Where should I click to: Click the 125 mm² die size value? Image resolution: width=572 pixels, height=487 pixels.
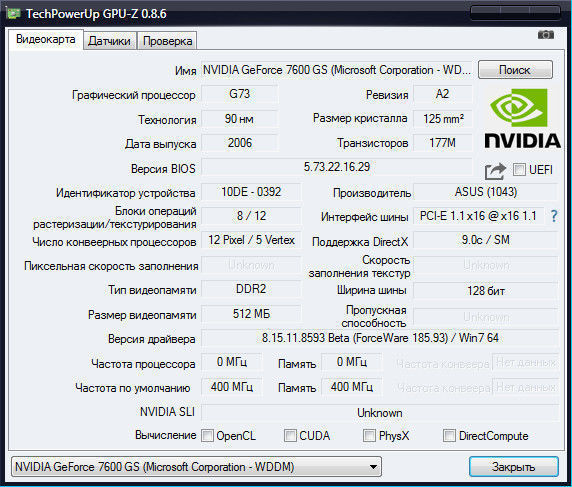442,119
